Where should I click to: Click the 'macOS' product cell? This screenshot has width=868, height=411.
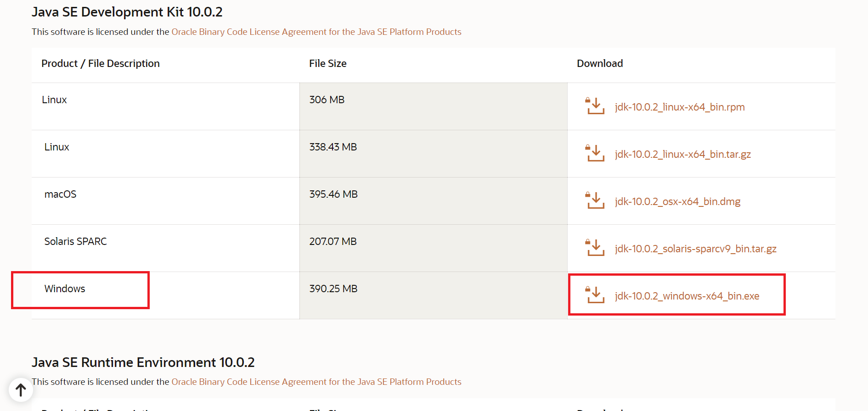point(165,201)
